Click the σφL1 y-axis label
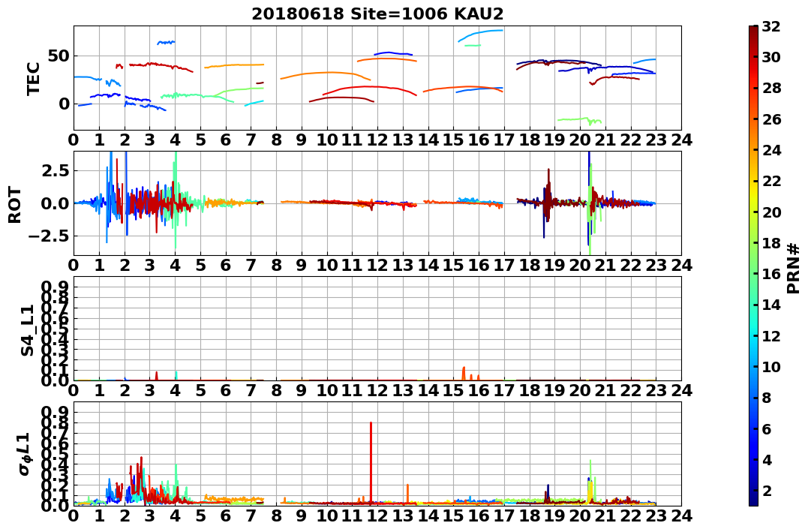808x532 pixels. tap(26, 454)
